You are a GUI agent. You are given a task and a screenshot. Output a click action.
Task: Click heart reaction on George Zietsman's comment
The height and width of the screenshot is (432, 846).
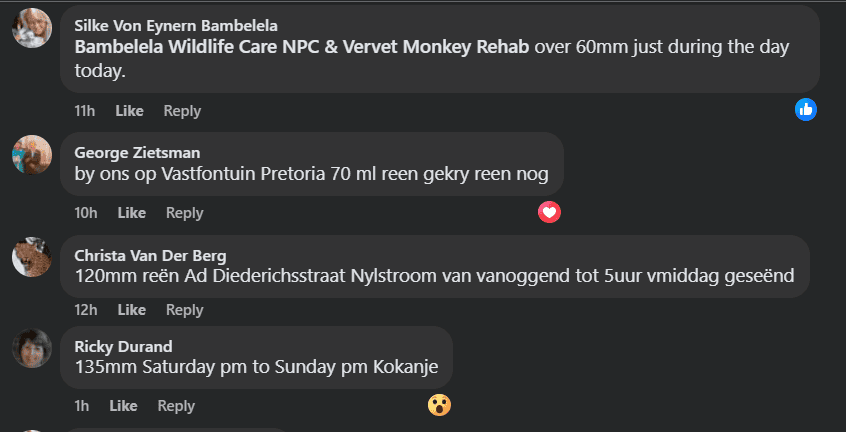(549, 212)
